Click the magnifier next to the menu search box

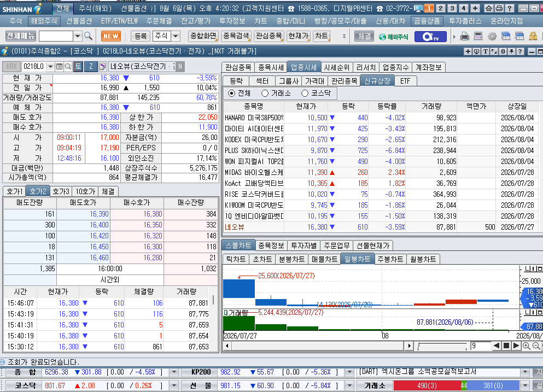[x=88, y=36]
